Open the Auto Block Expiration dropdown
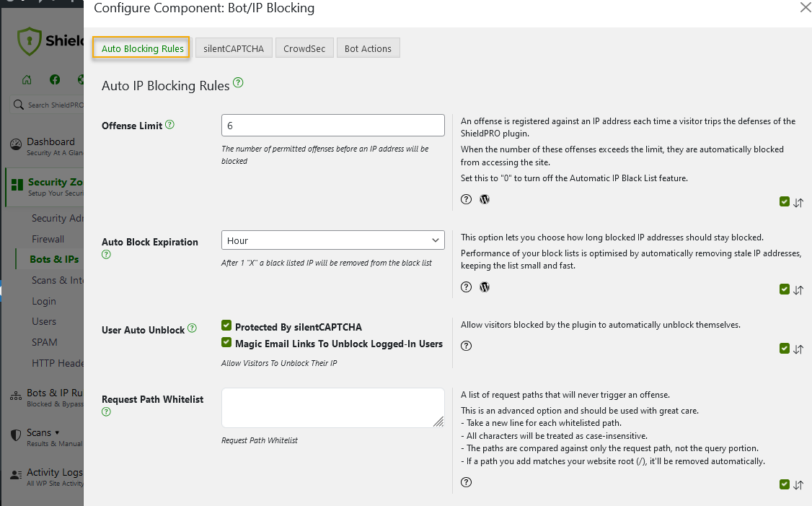Viewport: 812px width, 506px height. point(332,240)
